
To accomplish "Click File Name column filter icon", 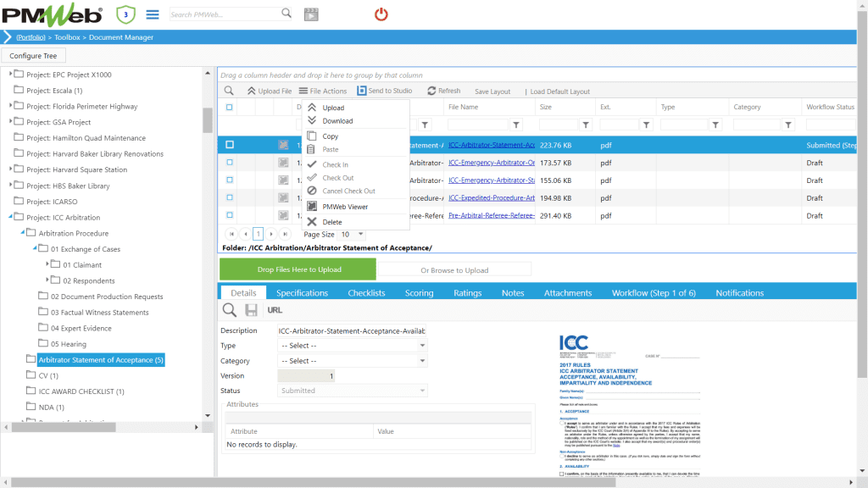I will pyautogui.click(x=516, y=125).
